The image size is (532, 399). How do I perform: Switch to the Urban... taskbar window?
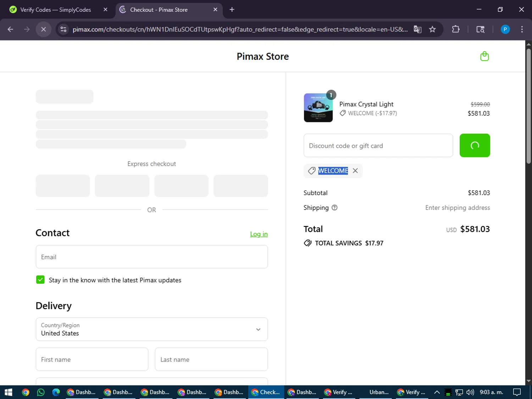(x=375, y=392)
